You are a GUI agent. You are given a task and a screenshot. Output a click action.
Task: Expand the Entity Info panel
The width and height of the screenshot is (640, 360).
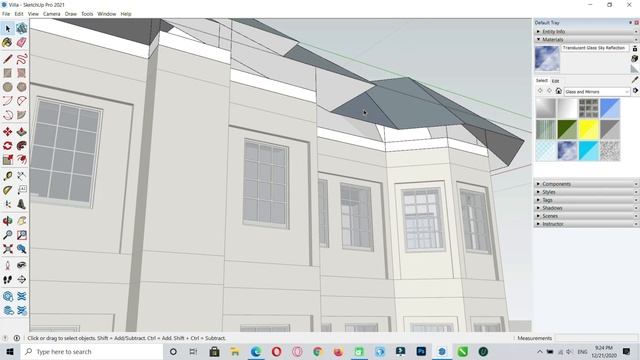click(586, 31)
